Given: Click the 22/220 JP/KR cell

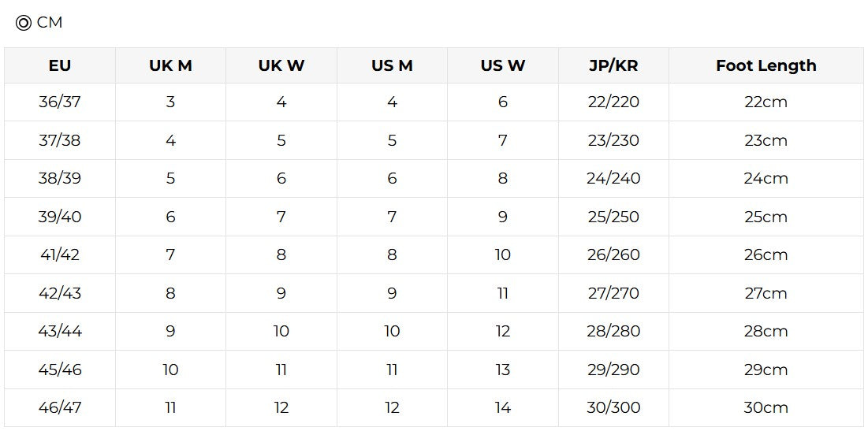Looking at the screenshot, I should pyautogui.click(x=613, y=102).
